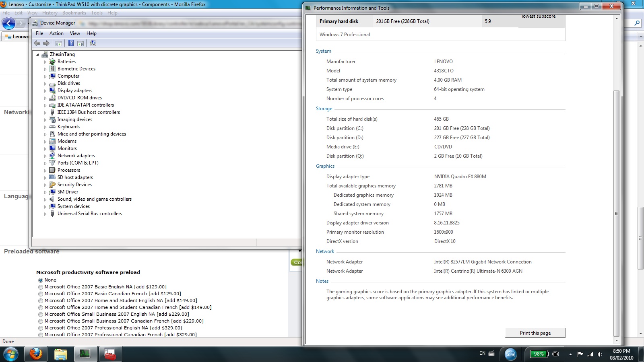Click Performance Information vertical scrollbar thumb
Viewport: 644px width, 362px height.
(x=616, y=213)
